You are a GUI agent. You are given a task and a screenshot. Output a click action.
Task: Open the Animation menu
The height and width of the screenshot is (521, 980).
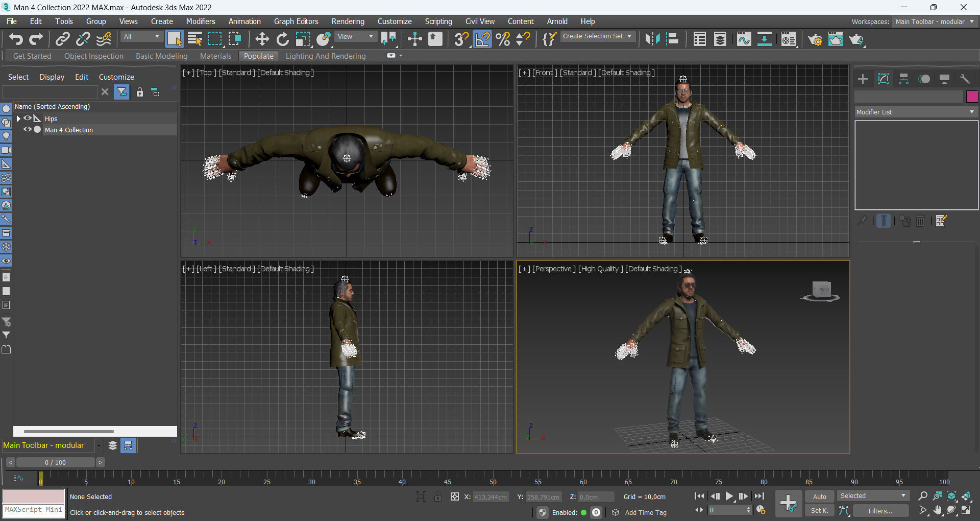pos(244,21)
